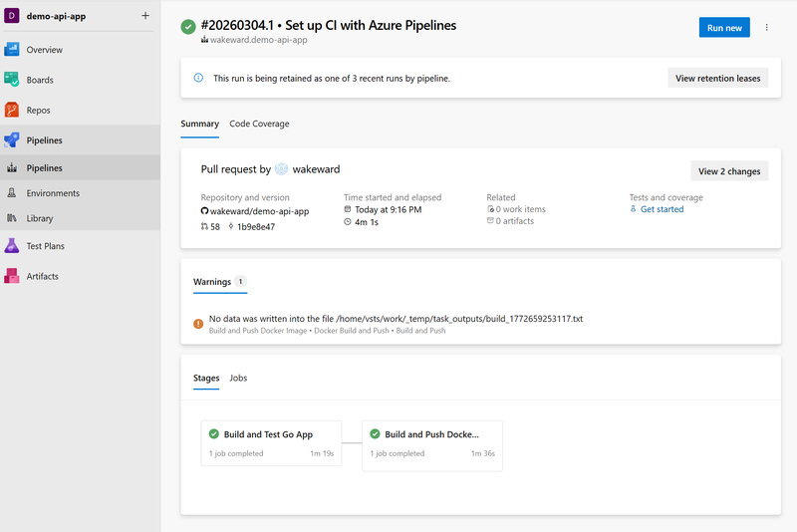Open Artifacts from the sidebar icon

point(12,276)
